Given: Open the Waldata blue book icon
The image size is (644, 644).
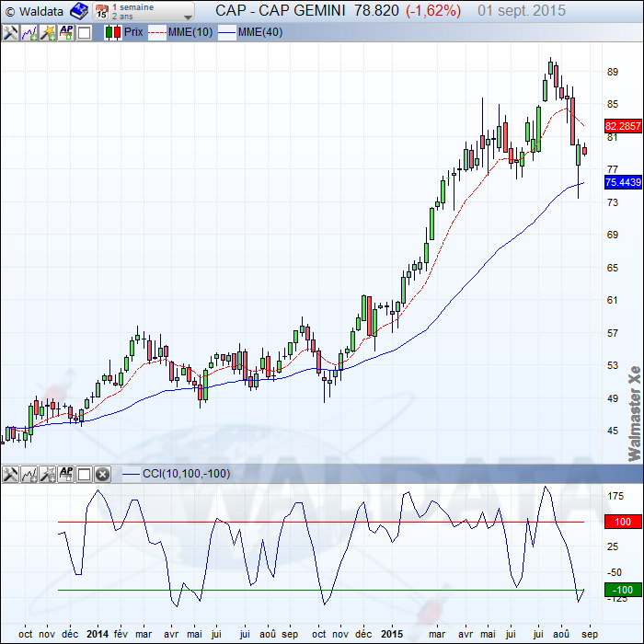Looking at the screenshot, I should (80, 11).
